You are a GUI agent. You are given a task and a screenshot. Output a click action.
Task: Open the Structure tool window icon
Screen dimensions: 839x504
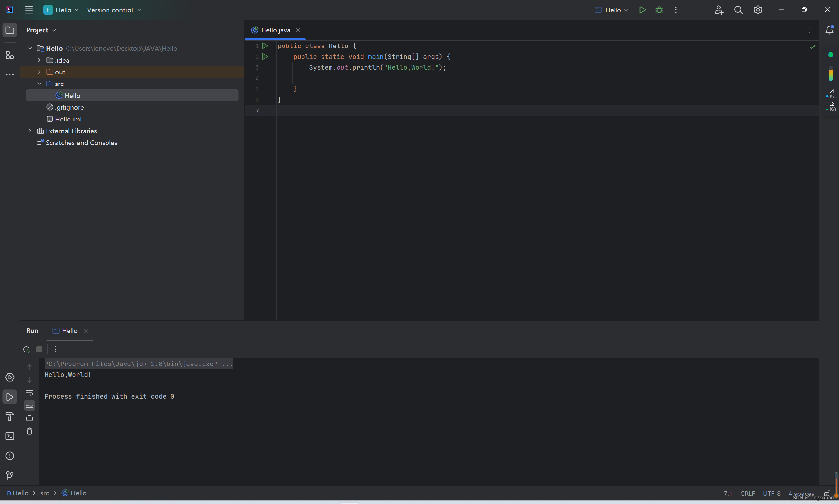(10, 55)
